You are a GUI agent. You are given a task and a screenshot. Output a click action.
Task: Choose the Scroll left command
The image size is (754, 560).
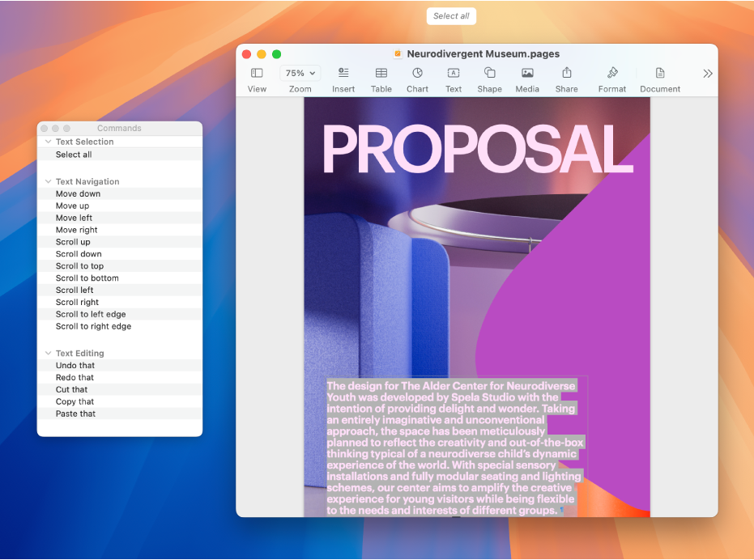click(120, 290)
